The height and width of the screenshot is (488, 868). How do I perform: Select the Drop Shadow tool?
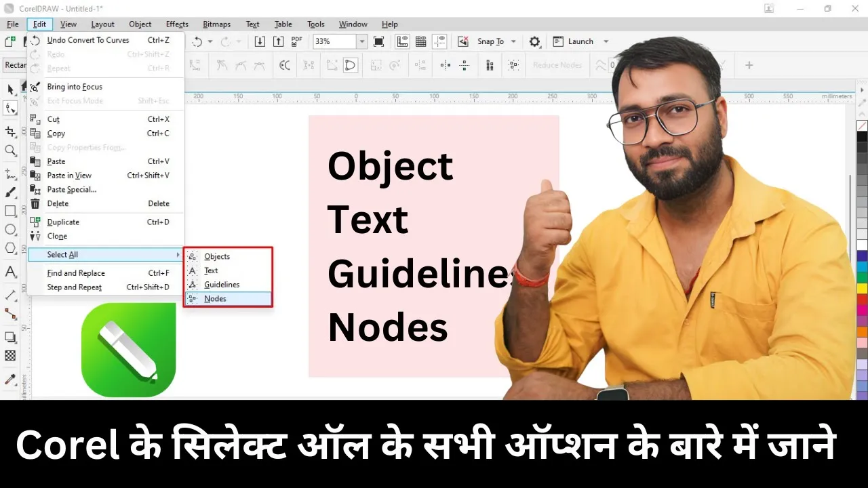[10, 337]
